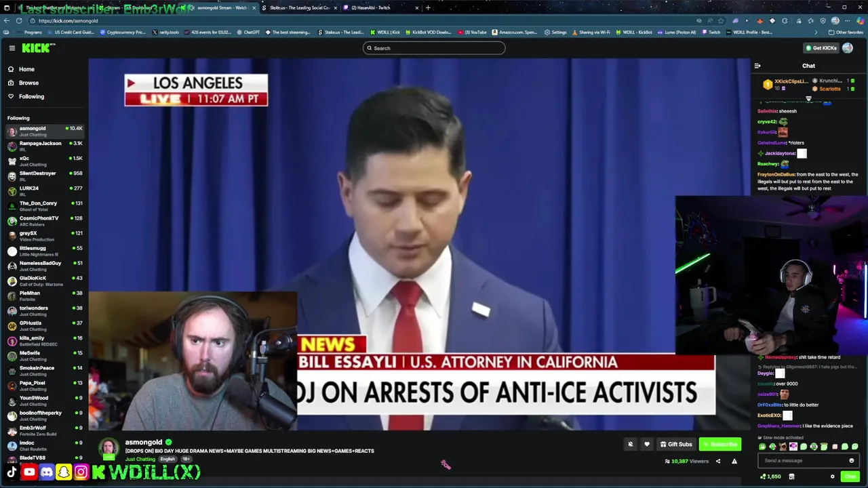Open the emoji picker in the message box
The height and width of the screenshot is (488, 868).
click(852, 461)
